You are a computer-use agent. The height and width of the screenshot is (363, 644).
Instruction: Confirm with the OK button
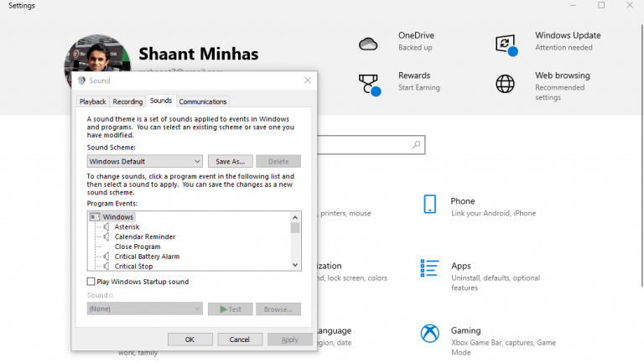[190, 340]
